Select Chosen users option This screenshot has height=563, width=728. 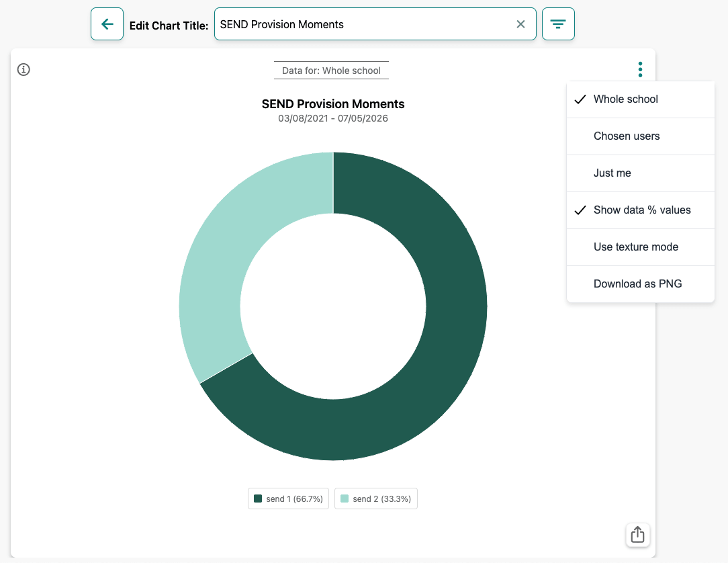[640, 136]
